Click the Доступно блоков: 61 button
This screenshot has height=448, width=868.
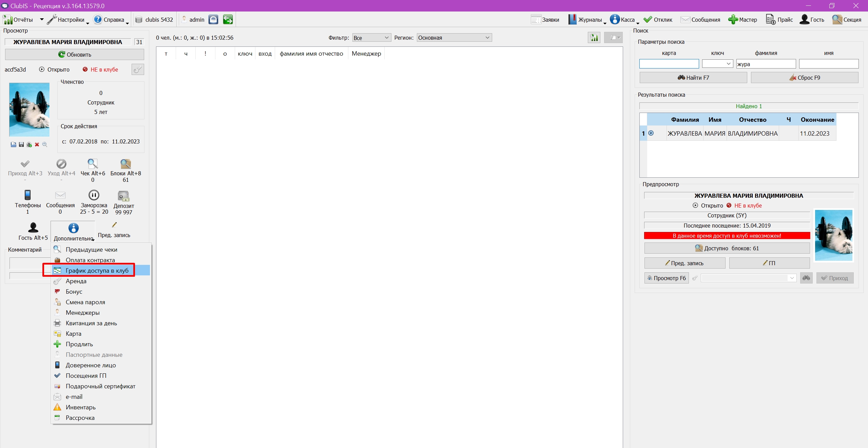pos(727,248)
